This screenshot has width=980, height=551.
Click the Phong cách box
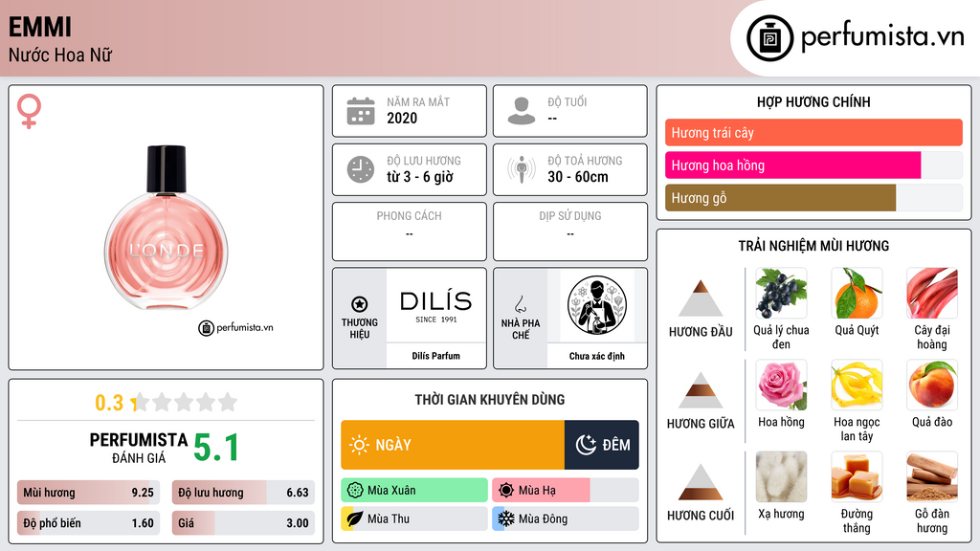(410, 231)
